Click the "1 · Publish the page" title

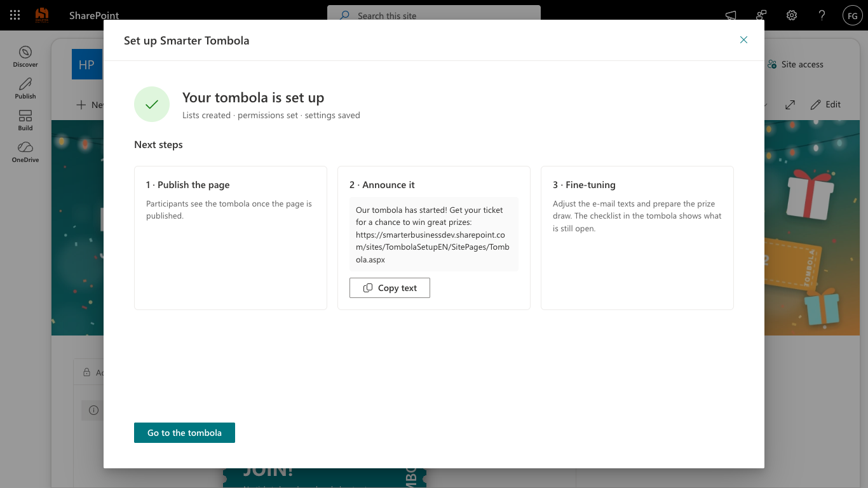click(x=188, y=185)
